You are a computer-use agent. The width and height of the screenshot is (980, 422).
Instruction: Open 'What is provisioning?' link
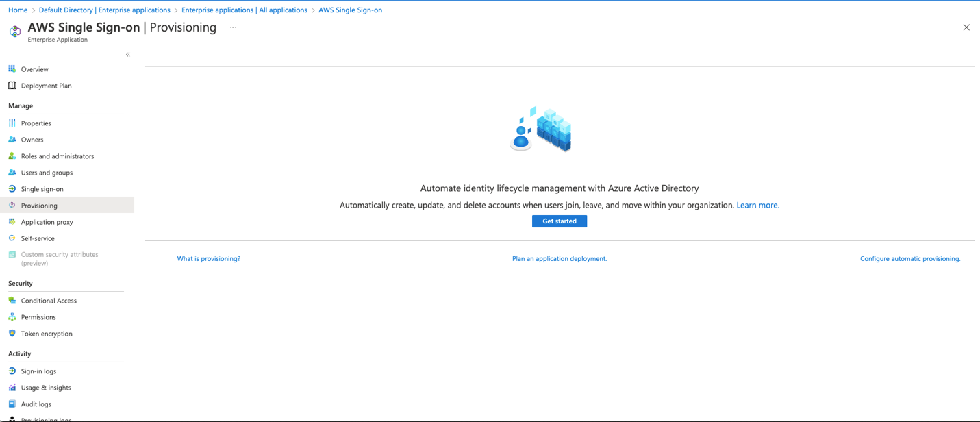coord(209,259)
